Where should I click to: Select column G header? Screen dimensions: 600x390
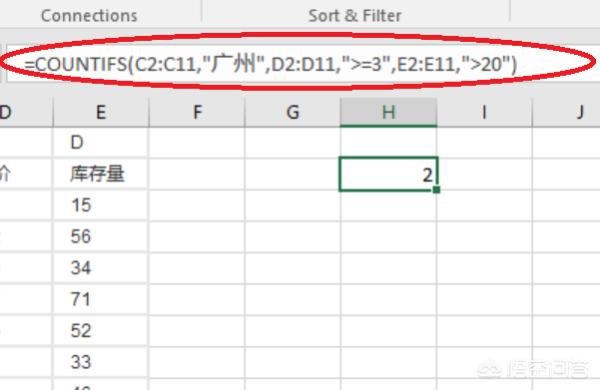293,112
